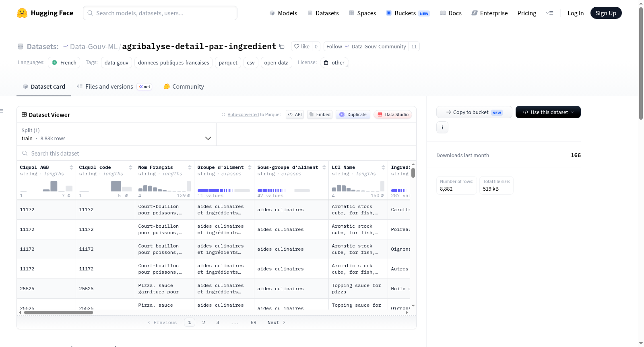Click the page scrollbar down arrow
This screenshot has height=347, width=644.
(641, 343)
